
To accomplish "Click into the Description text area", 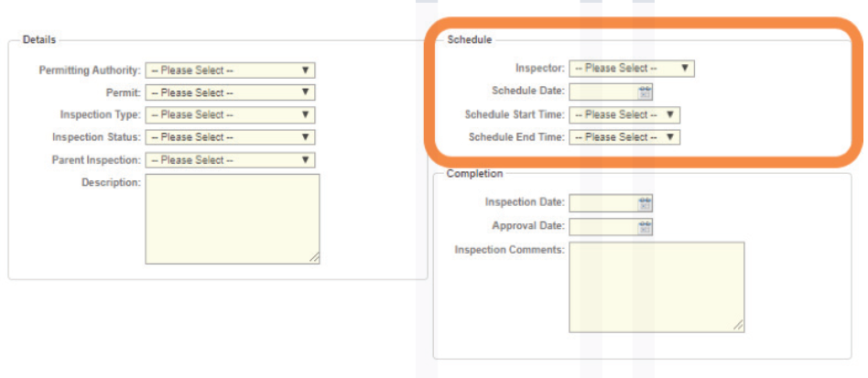I will [233, 219].
